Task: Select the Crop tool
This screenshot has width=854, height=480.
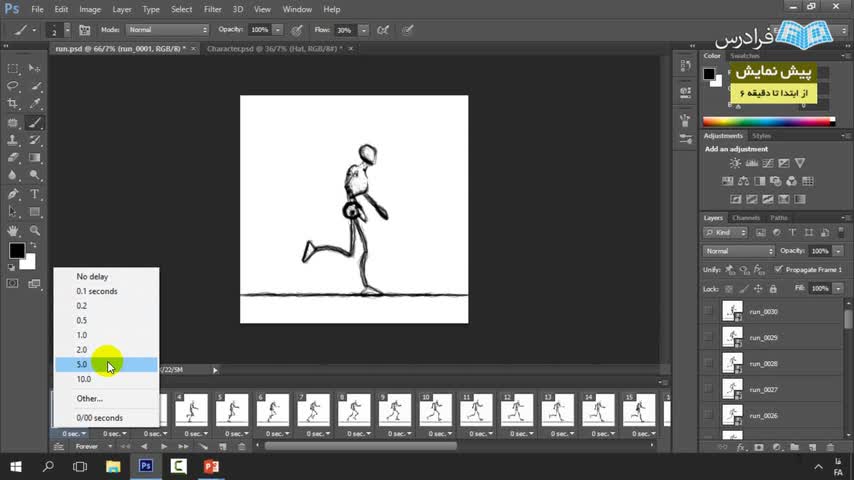Action: 13,104
